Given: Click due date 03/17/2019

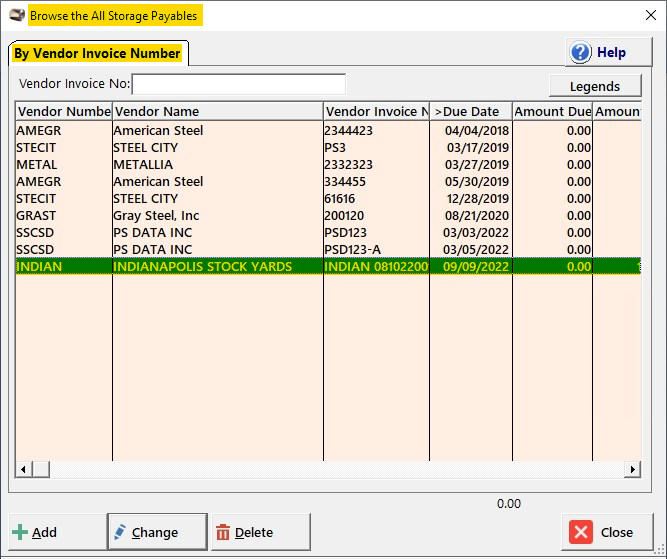Looking at the screenshot, I should 478,147.
